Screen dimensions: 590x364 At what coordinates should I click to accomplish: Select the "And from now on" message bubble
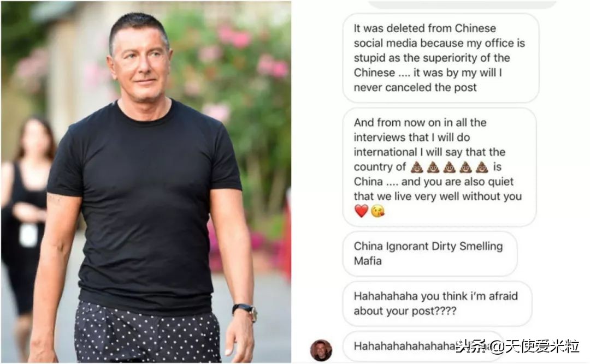click(439, 167)
